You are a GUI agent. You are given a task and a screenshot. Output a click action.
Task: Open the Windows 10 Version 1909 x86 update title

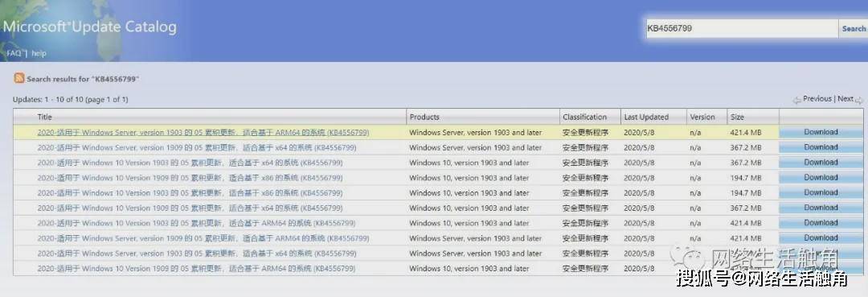point(190,178)
